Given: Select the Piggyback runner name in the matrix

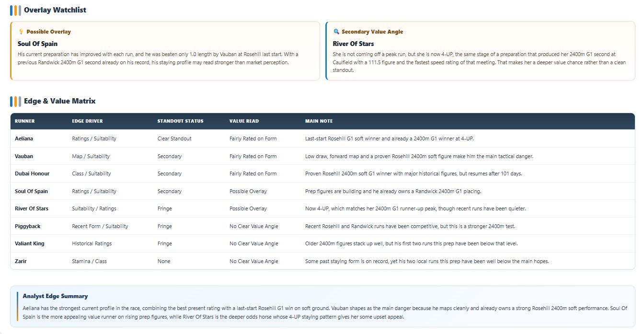Looking at the screenshot, I should 28,226.
